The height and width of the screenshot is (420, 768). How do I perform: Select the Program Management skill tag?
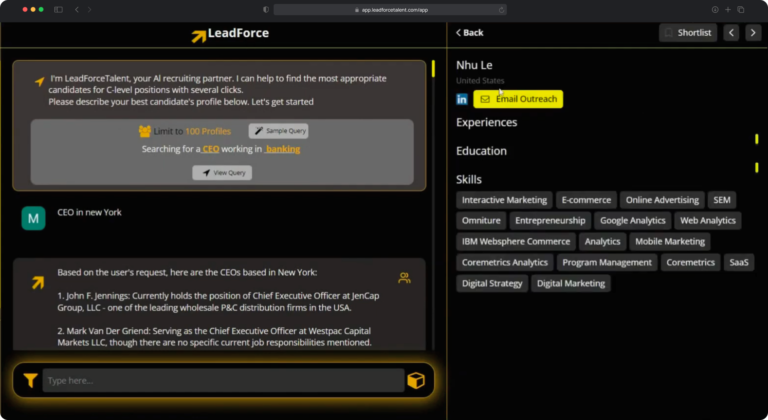(607, 263)
